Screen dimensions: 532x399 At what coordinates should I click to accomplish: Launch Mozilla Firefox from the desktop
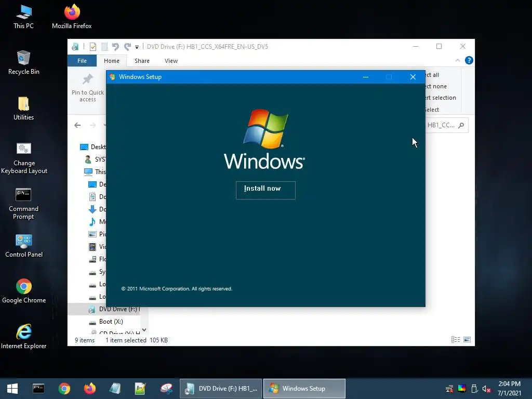coord(72,17)
